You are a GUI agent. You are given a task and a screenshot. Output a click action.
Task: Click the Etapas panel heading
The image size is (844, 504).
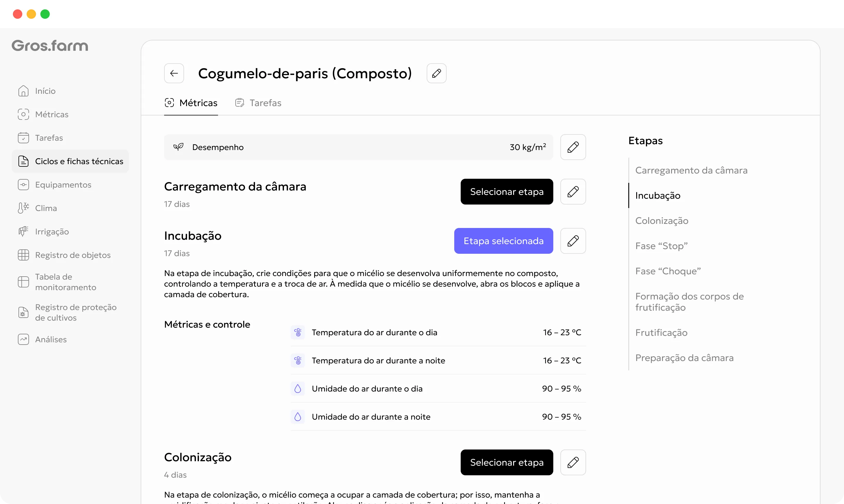coord(645,140)
